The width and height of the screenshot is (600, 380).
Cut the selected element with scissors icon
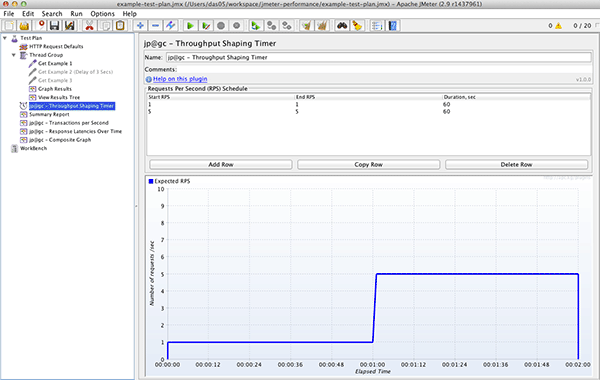coord(89,26)
